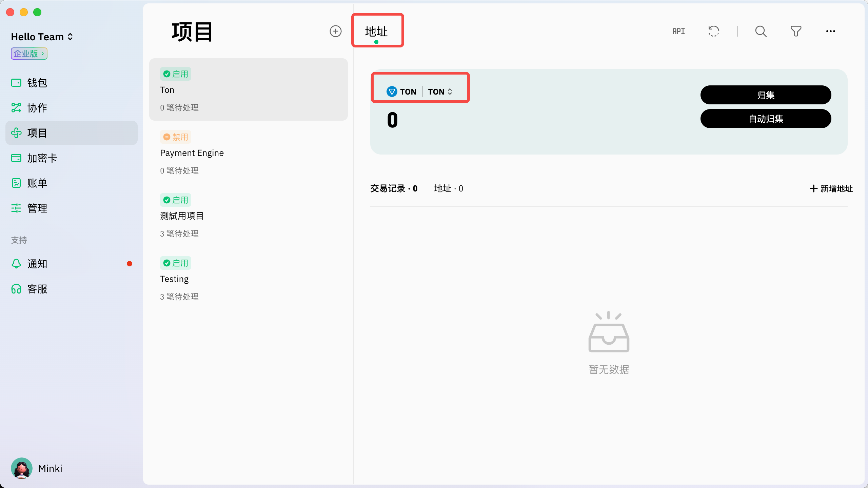Viewport: 868px width, 488px height.
Task: Click the filter funnel icon
Action: tap(796, 31)
